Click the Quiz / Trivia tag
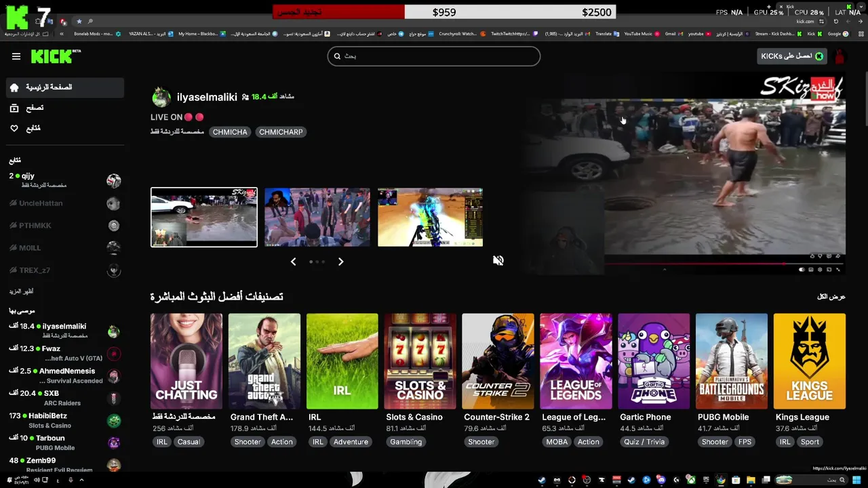Screen dimensions: 868x488 click(x=644, y=442)
